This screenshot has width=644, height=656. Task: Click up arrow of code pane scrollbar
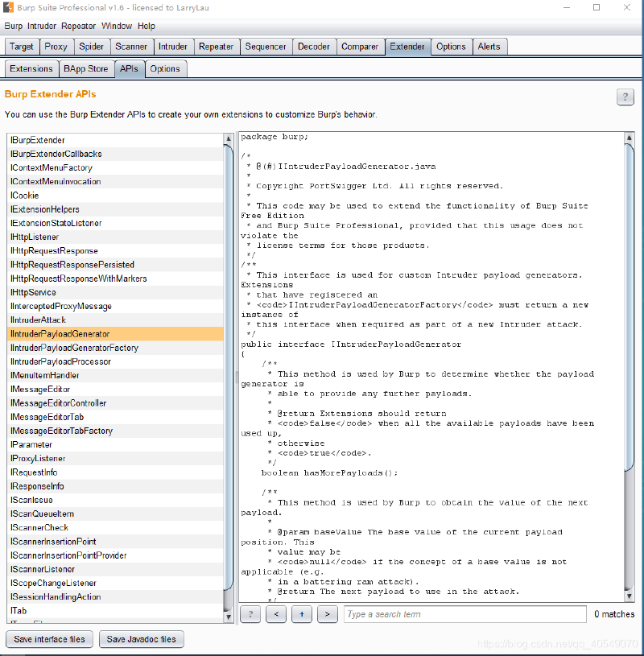coord(629,137)
